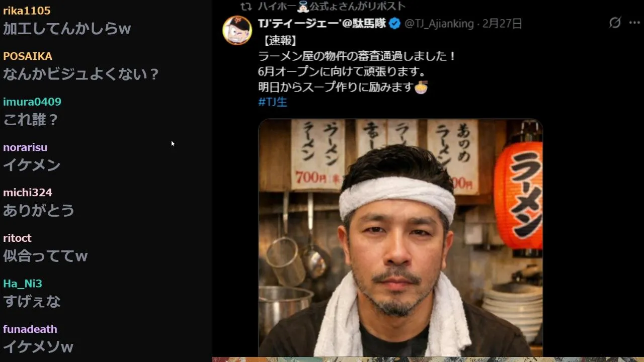Select chat username michi324
Image resolution: width=644 pixels, height=362 pixels.
[28, 193]
